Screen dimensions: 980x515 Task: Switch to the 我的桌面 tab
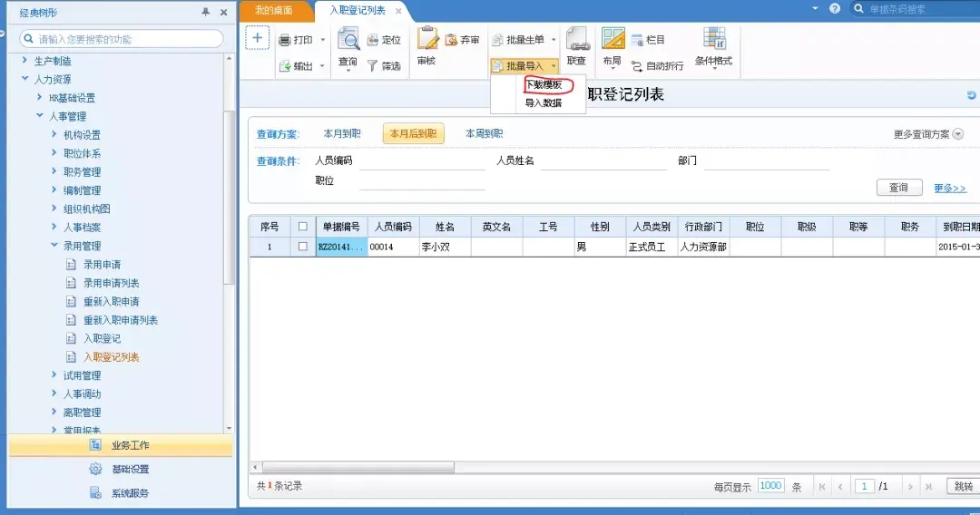point(274,11)
